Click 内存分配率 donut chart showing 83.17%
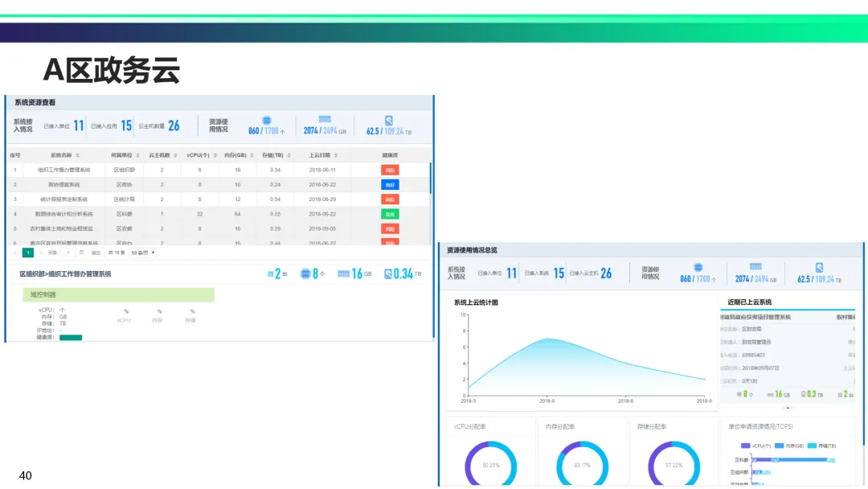This screenshot has width=868, height=489. point(583,464)
